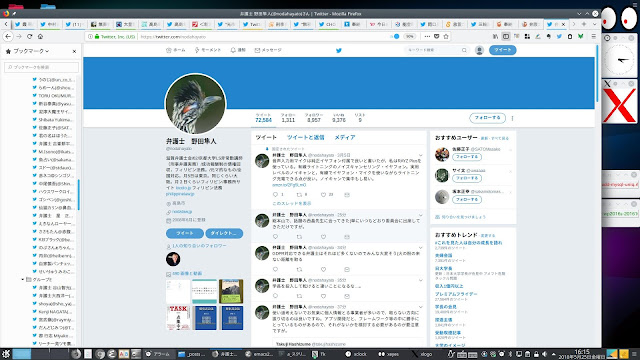The height and width of the screenshot is (360, 640).
Task: Open the list all tabs dropdown
Action: pyautogui.click(x=594, y=24)
